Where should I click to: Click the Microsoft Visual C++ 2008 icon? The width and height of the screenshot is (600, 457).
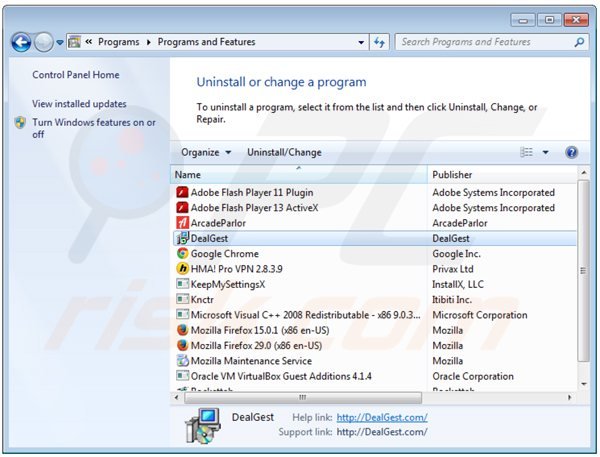pos(183,315)
